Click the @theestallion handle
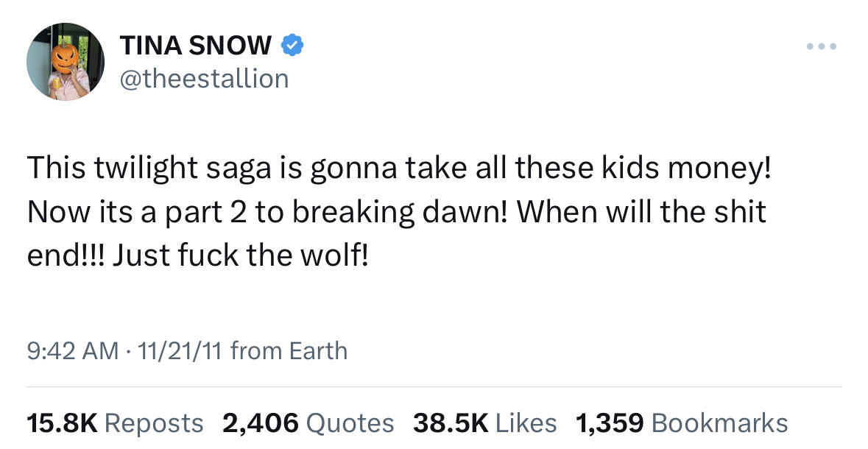Image resolution: width=868 pixels, height=449 pixels. tap(204, 79)
